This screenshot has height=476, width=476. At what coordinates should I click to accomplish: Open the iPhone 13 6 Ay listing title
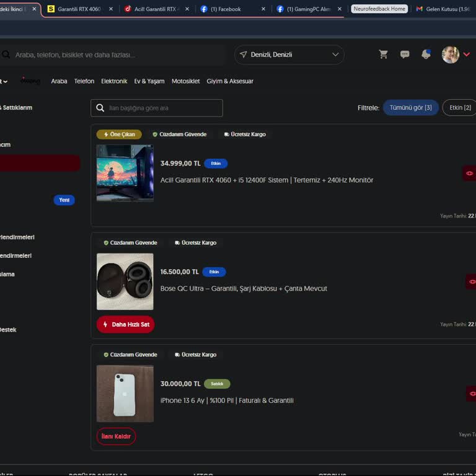pyautogui.click(x=227, y=400)
